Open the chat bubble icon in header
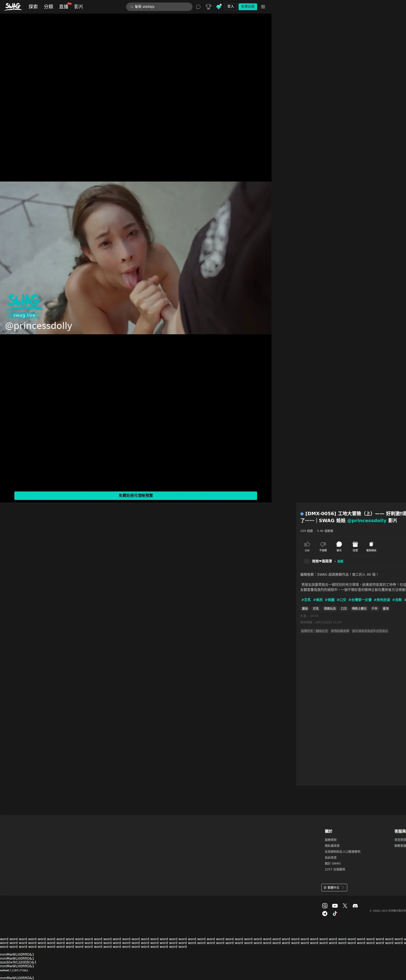 point(198,7)
